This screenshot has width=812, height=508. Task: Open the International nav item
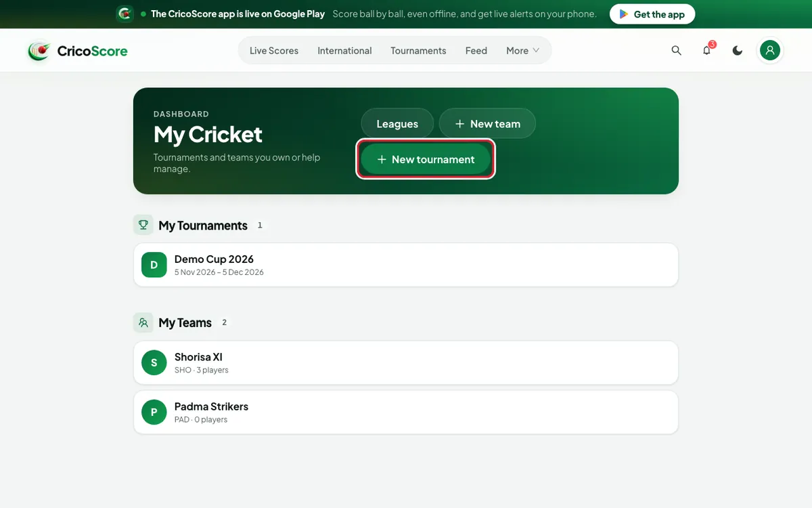[x=344, y=51]
